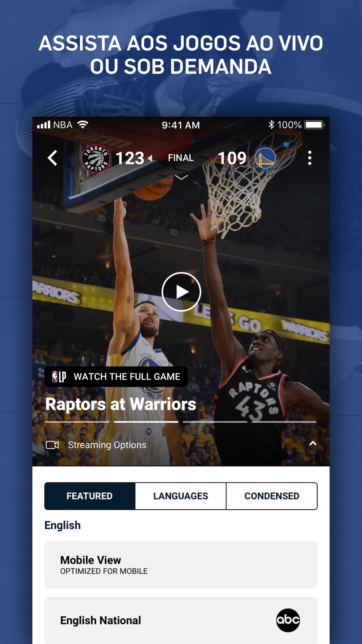The width and height of the screenshot is (362, 644).
Task: Tap the English section heading
Action: point(63,525)
